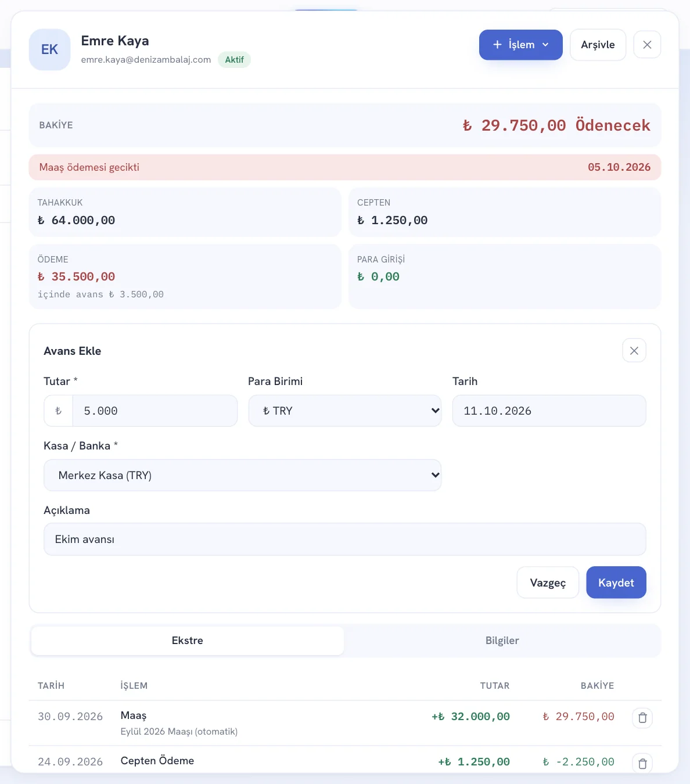690x784 pixels.
Task: Click 'Eylül 2026 Maaşı (otomatik)' description
Action: (179, 732)
